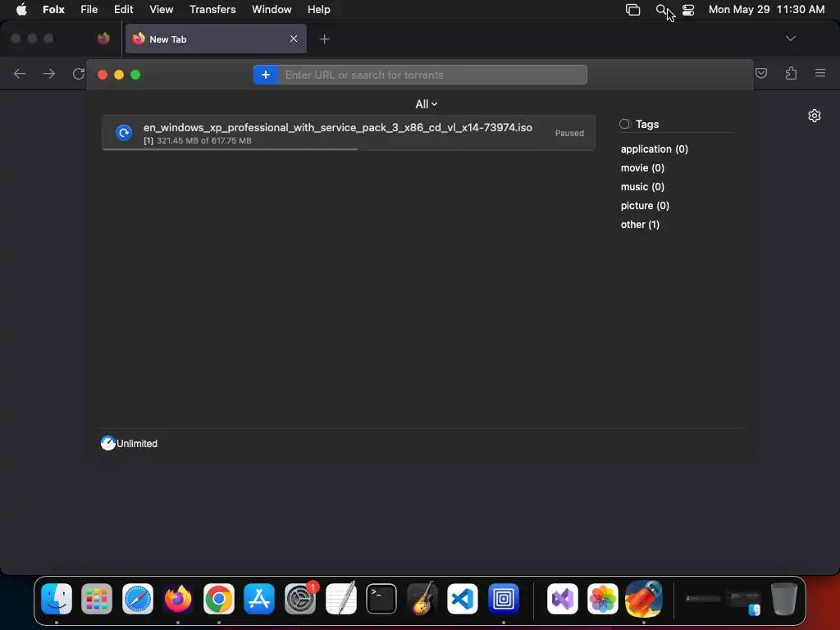Open the Window menu

click(272, 10)
